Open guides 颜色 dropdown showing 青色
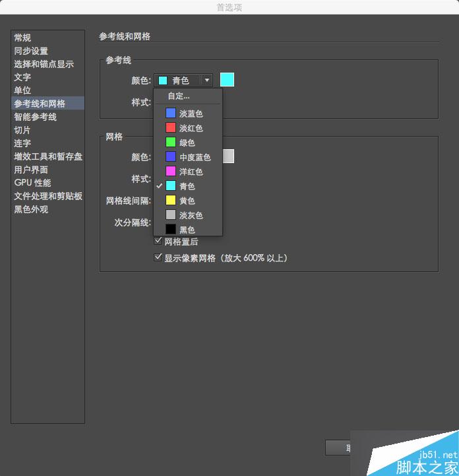 (183, 81)
